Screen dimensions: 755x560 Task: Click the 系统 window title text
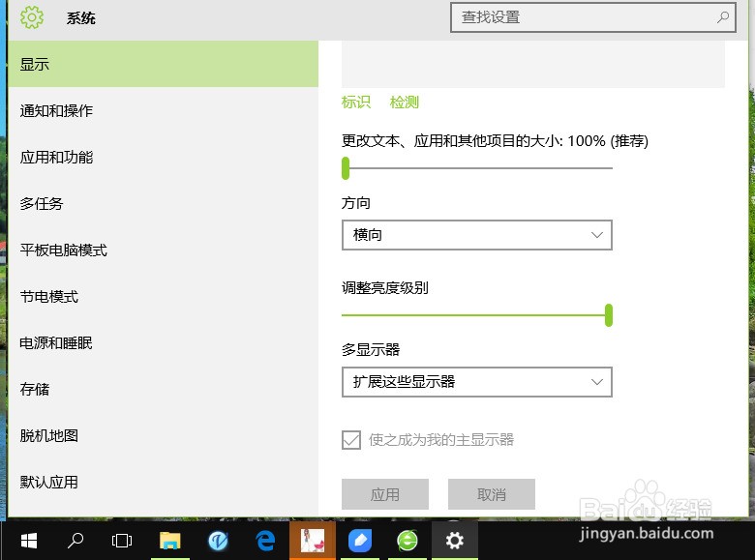point(81,18)
